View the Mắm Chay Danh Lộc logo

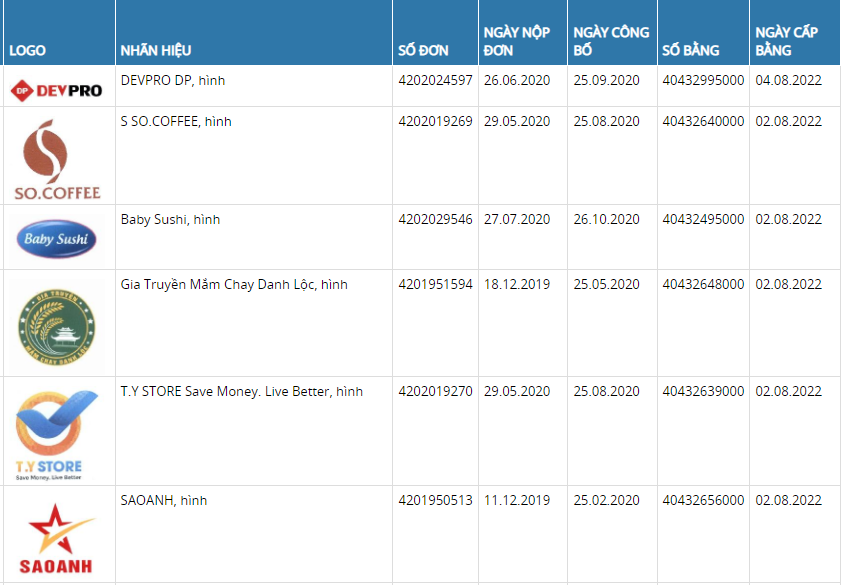[x=56, y=327]
